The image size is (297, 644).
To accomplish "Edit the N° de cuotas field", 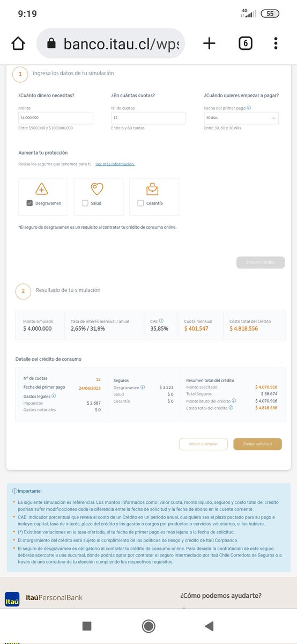I will [148, 118].
